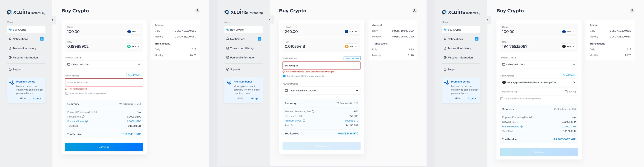The image size is (644, 167).
Task: Click the notification count badge on the BTC screen
Action: tap(259, 39)
